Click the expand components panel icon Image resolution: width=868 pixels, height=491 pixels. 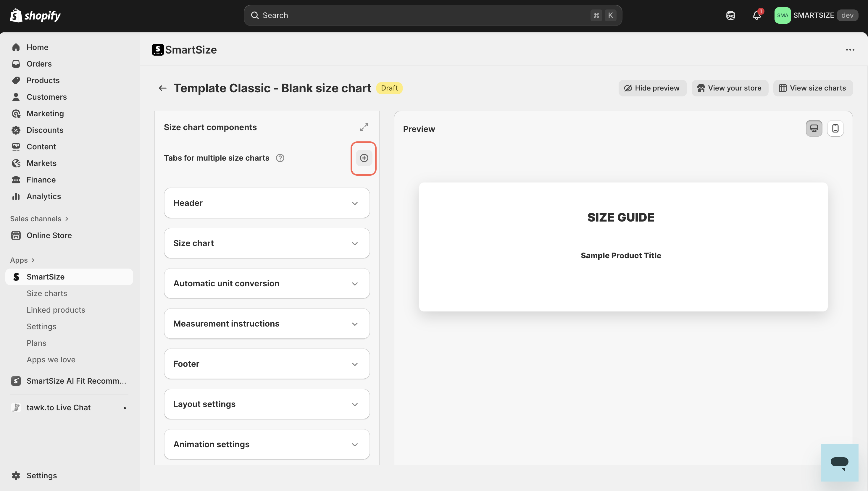coord(364,127)
